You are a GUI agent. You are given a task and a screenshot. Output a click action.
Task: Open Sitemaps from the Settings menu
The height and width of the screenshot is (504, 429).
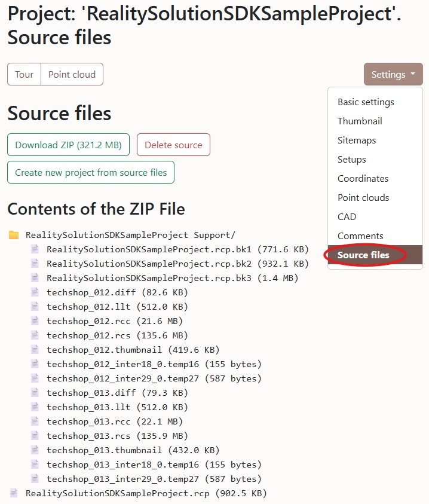(357, 140)
